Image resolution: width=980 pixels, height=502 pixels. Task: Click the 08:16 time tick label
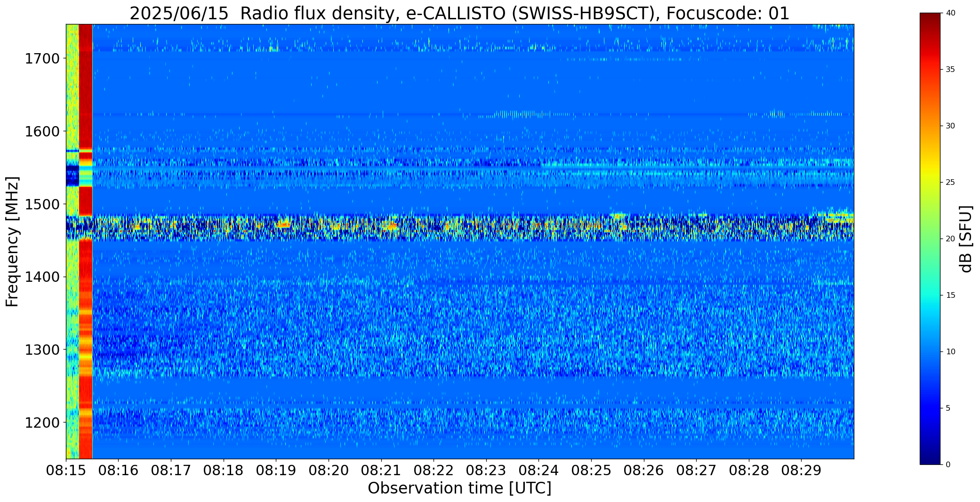point(118,470)
